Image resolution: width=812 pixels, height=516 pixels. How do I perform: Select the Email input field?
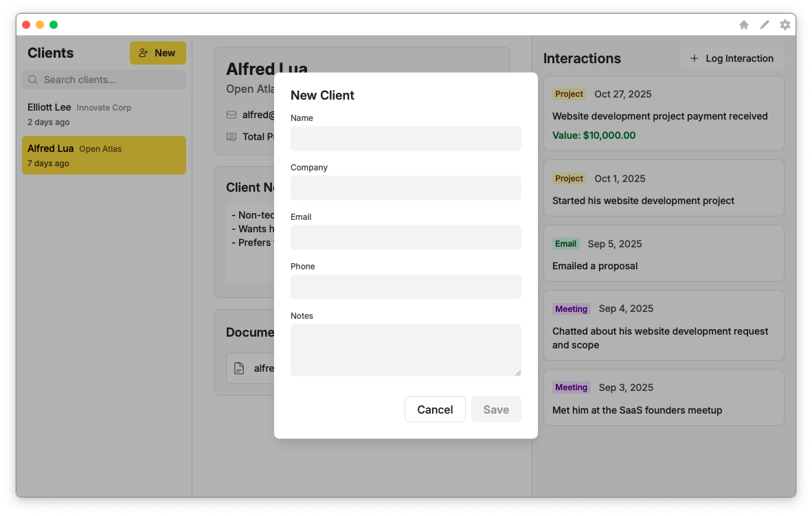click(x=405, y=237)
